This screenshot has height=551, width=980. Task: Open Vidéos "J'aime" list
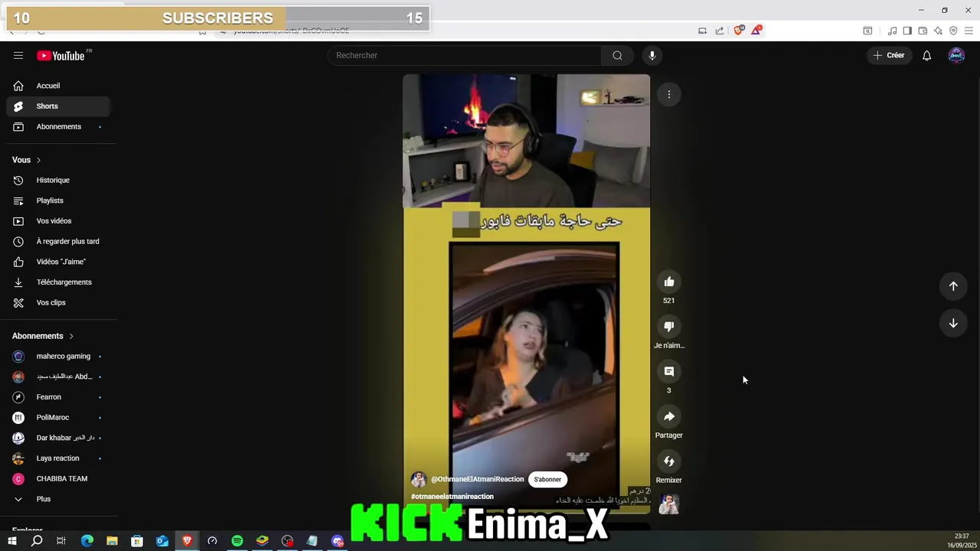[x=58, y=262]
